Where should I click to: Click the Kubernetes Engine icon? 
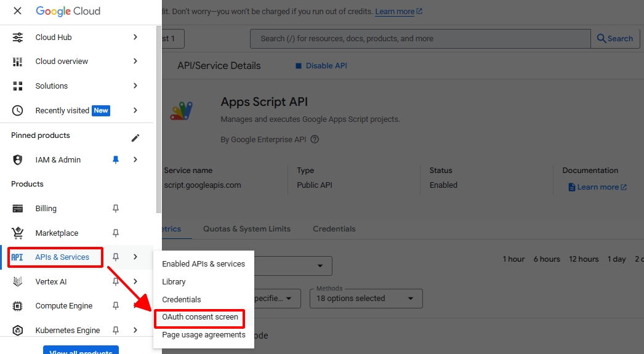coord(18,330)
